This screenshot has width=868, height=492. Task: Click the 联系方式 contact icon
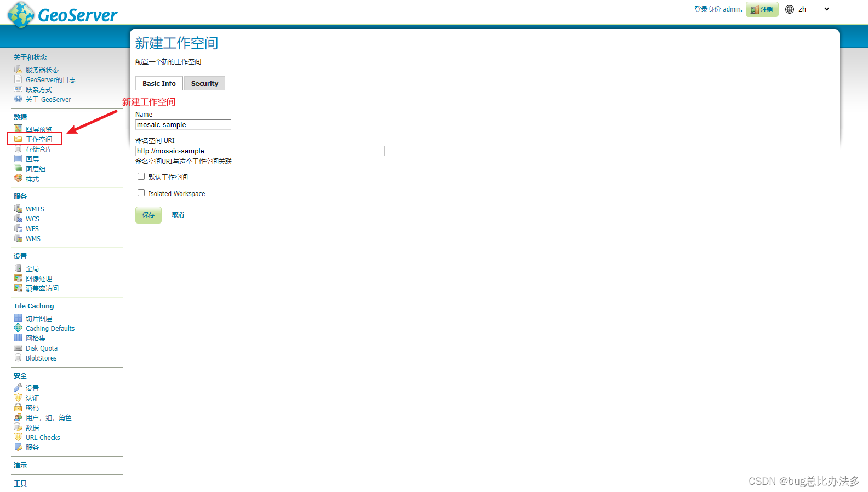[18, 89]
